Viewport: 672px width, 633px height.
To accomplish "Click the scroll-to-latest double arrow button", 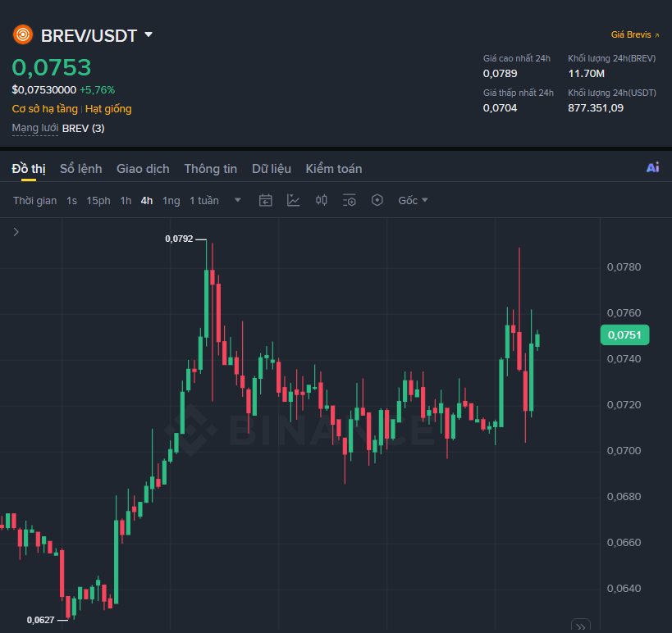I will pyautogui.click(x=581, y=626).
